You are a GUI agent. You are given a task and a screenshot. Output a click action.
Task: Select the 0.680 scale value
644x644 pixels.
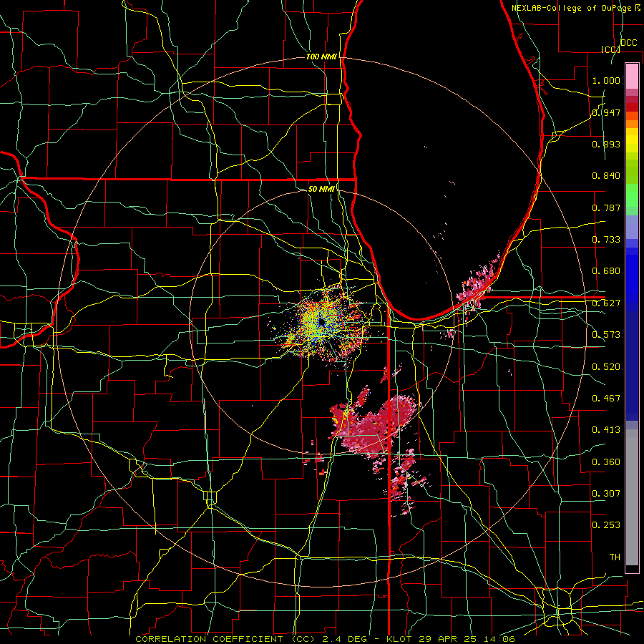click(606, 271)
